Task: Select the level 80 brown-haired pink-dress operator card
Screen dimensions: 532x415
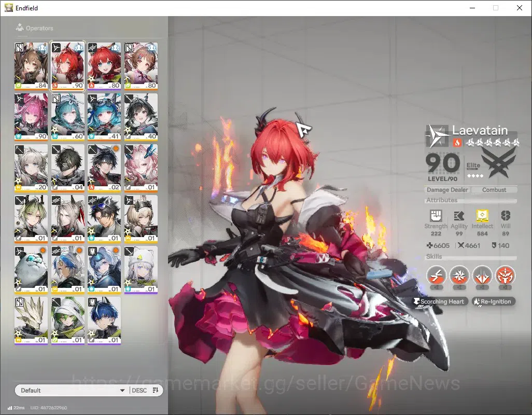Action: [x=141, y=66]
